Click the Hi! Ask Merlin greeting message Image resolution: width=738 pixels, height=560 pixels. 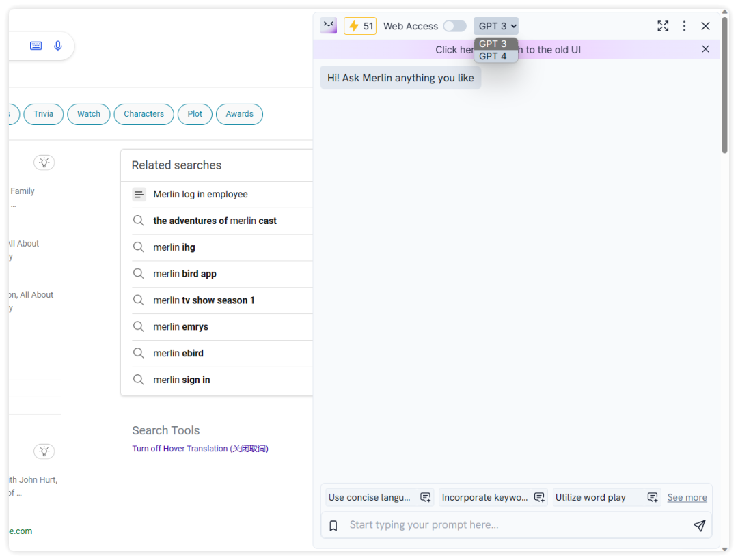(400, 78)
